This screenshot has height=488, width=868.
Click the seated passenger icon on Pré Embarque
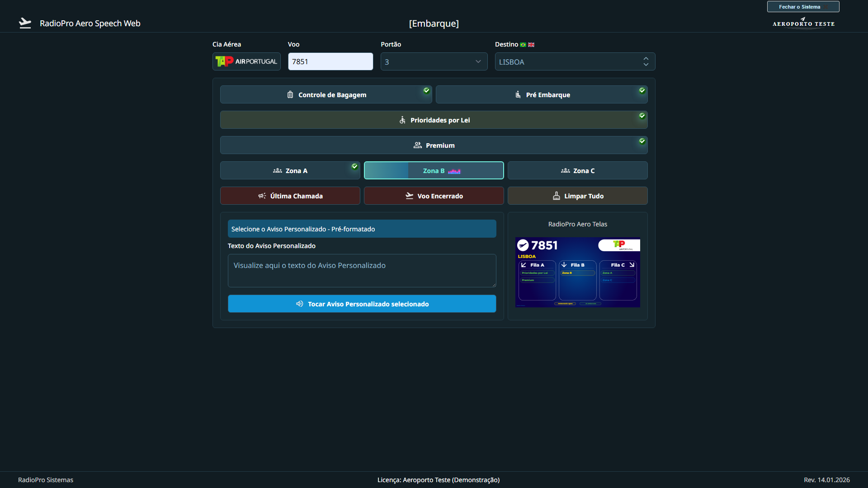518,94
